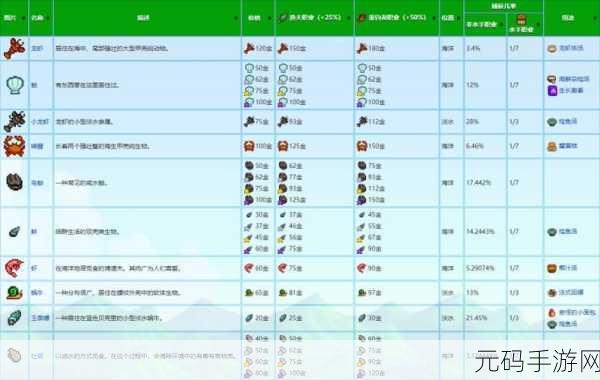Viewport: 600px width, 380px height.
Task: Click the red shrimp image
Action: click(15, 268)
